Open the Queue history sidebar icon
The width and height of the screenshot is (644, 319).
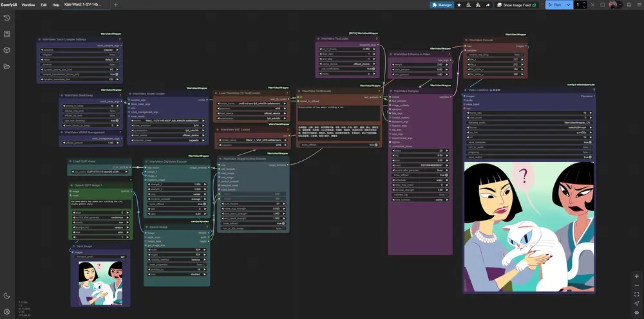coord(6,18)
